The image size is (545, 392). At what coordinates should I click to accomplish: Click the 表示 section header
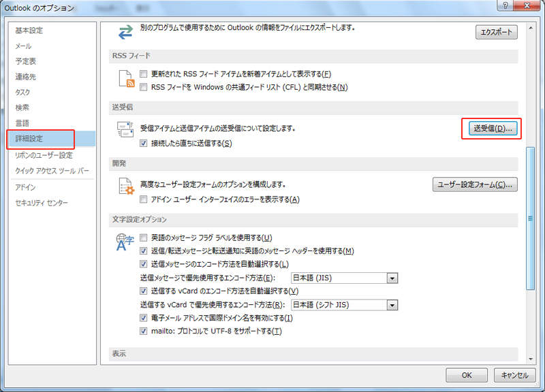(313, 354)
